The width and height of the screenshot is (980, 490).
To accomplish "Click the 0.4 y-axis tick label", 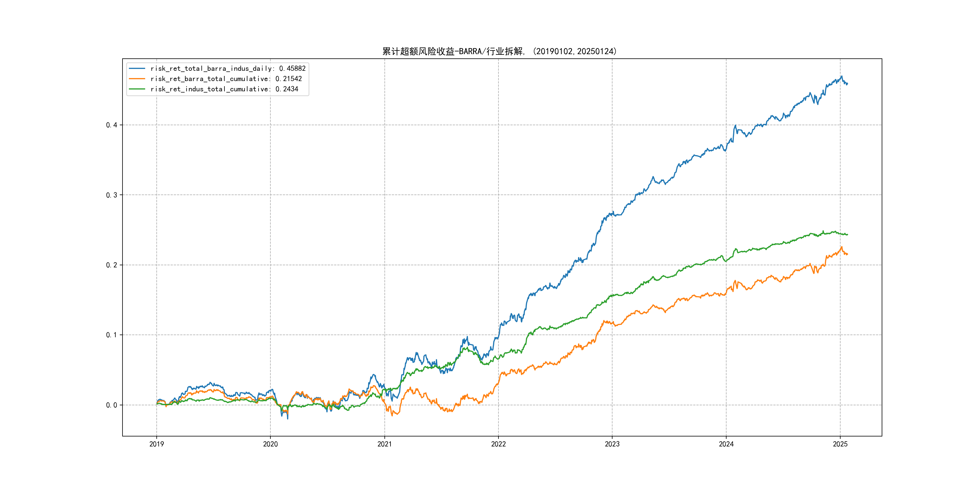I will point(112,125).
